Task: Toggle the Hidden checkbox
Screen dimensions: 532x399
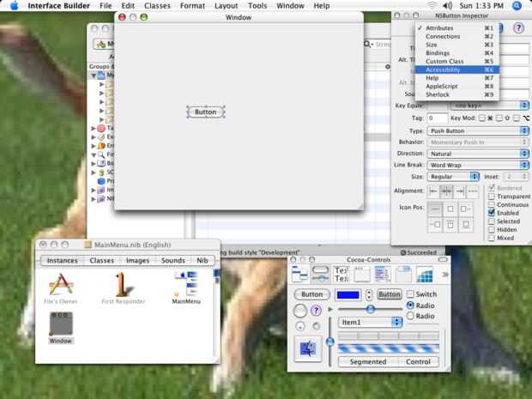Action: (x=492, y=230)
